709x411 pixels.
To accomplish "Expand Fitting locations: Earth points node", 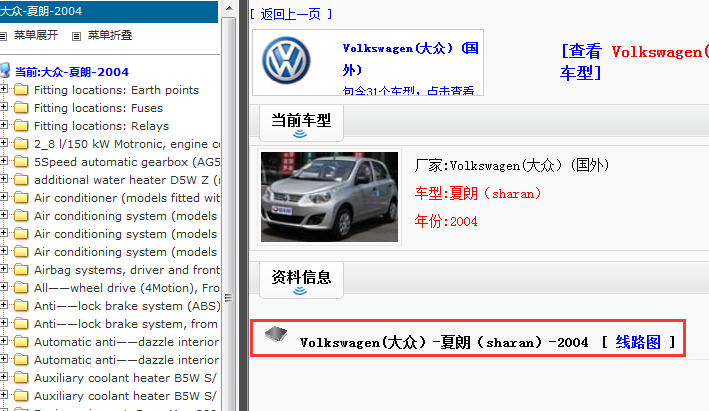I will click(4, 89).
